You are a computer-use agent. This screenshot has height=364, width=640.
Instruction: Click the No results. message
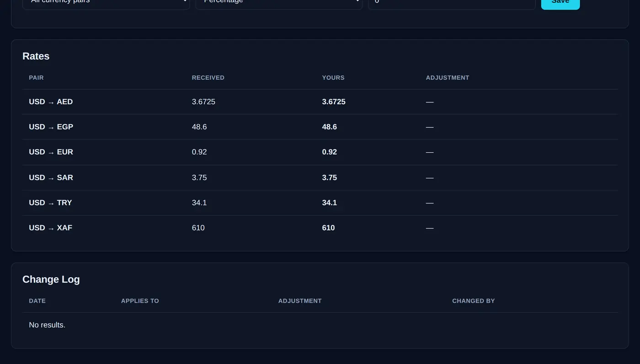(47, 325)
